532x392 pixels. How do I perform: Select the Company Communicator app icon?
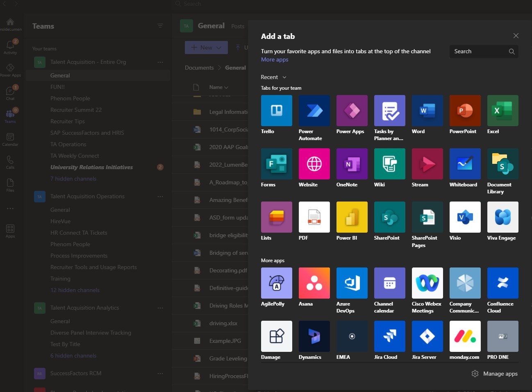point(465,283)
